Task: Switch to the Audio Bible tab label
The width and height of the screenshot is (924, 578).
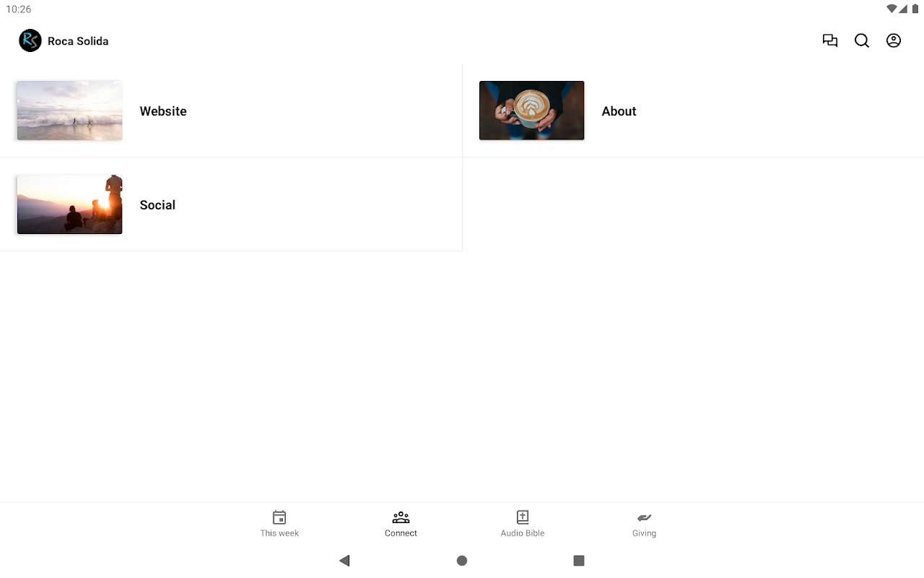Action: coord(523,533)
